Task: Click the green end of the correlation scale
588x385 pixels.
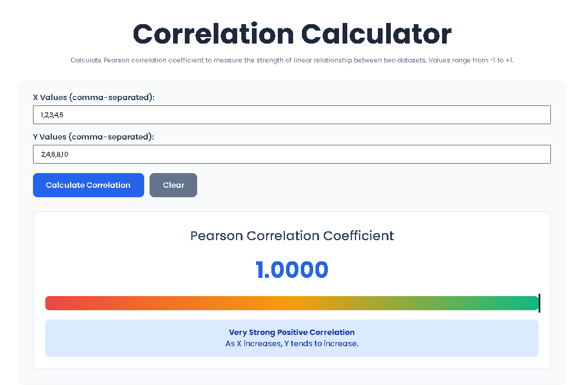Action: point(524,303)
